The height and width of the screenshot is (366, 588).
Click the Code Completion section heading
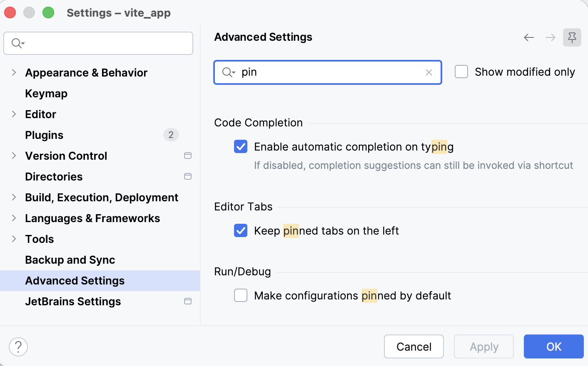point(258,123)
